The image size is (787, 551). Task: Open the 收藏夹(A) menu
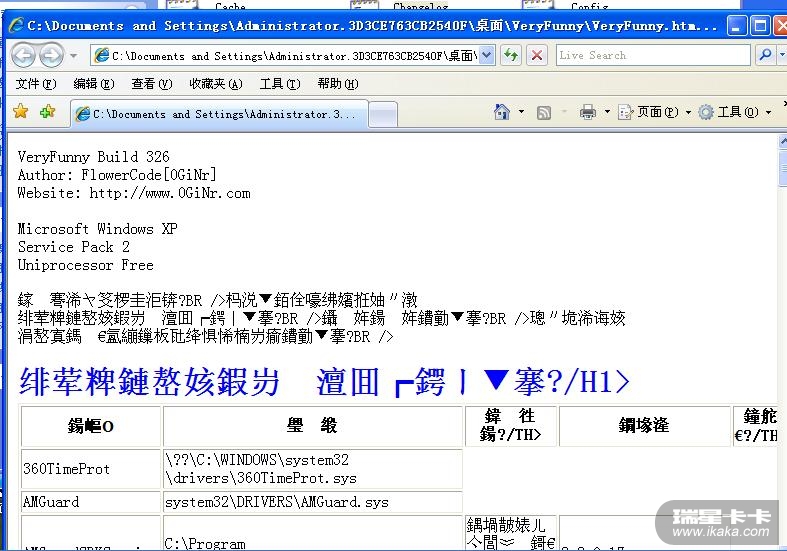pos(216,84)
